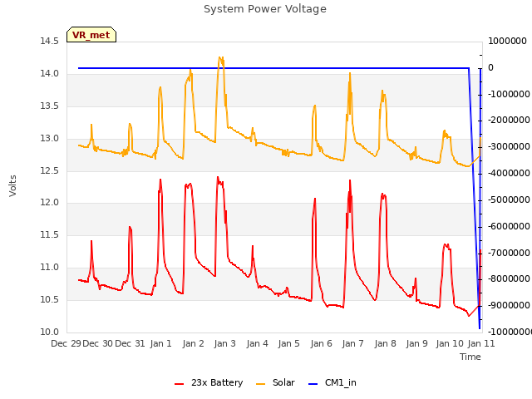Screen dimensions: 532x399
Task: Click the -3000000 right axis value
Action: [x=509, y=147]
